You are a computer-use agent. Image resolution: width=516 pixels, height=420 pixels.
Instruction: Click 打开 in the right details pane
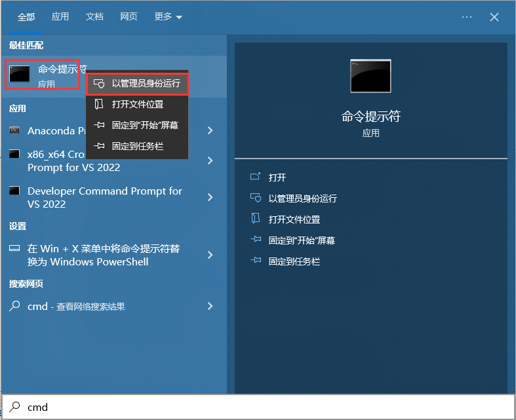277,178
